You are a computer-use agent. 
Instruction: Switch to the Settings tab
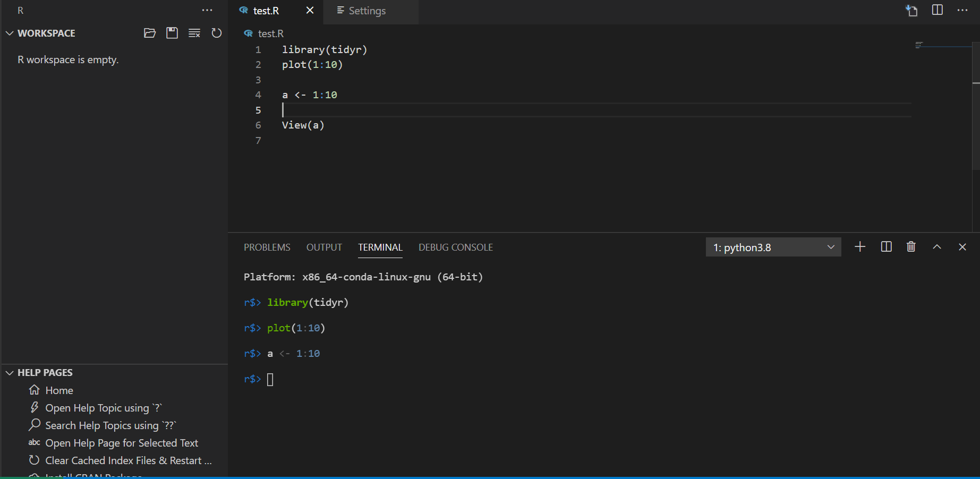367,11
